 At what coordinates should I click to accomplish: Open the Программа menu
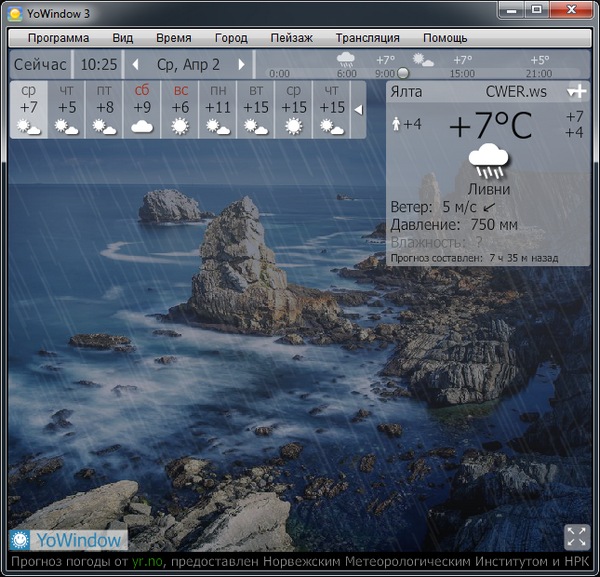[58, 38]
